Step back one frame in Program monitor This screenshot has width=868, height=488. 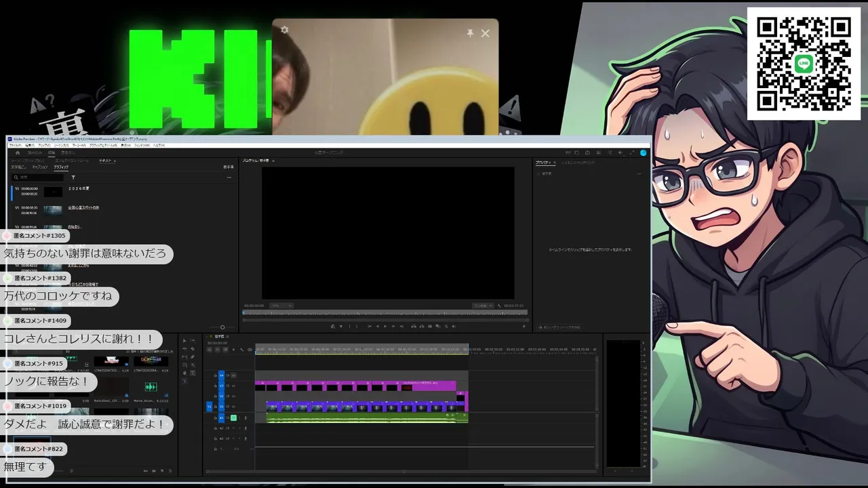click(x=378, y=326)
